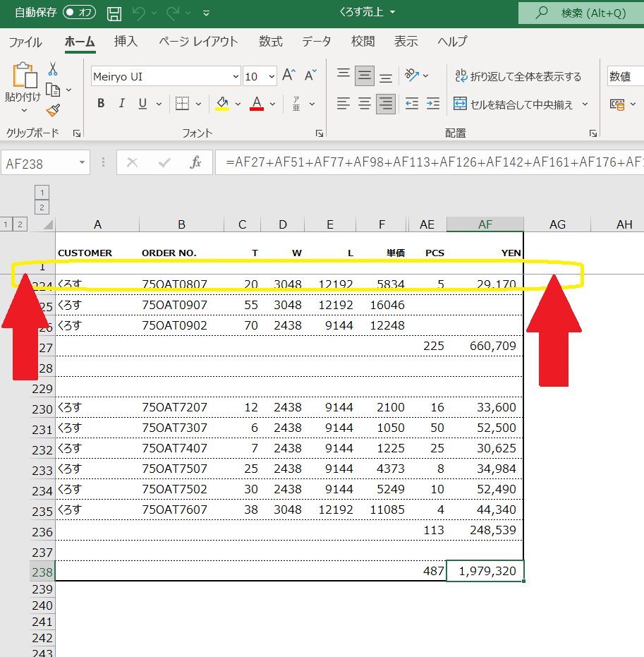This screenshot has height=657, width=644.
Task: Toggle right text alignment
Action: [x=386, y=104]
